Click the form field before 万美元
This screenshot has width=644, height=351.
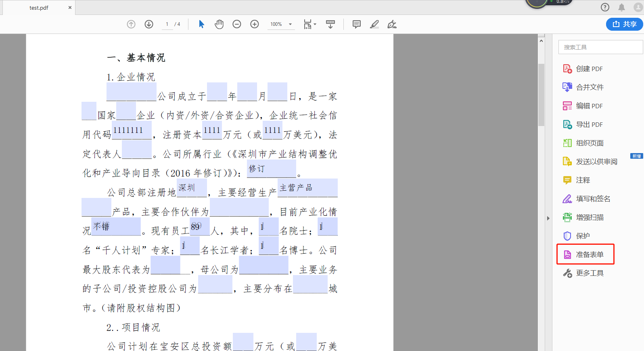point(272,130)
